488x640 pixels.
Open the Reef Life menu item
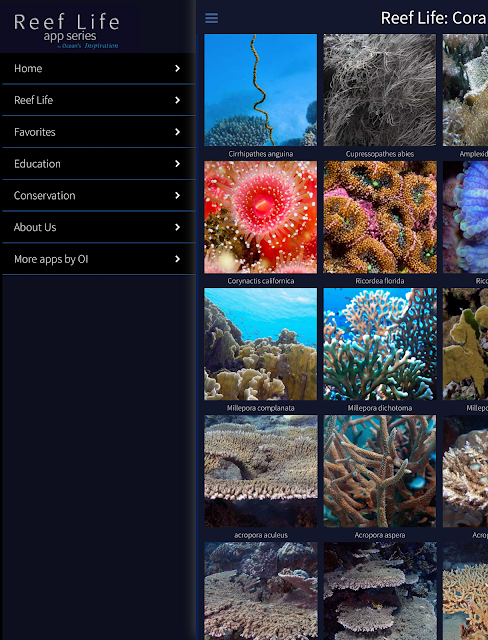99,100
